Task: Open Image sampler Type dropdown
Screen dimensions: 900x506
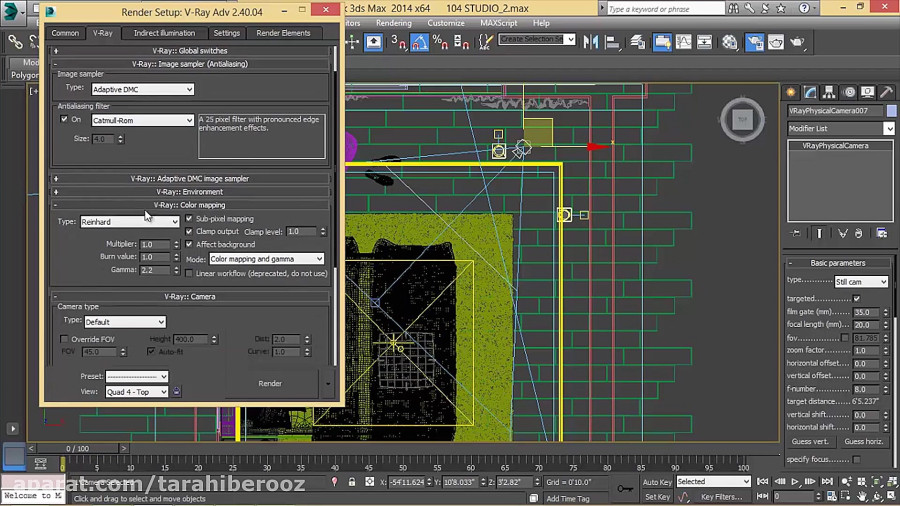Action: (142, 89)
